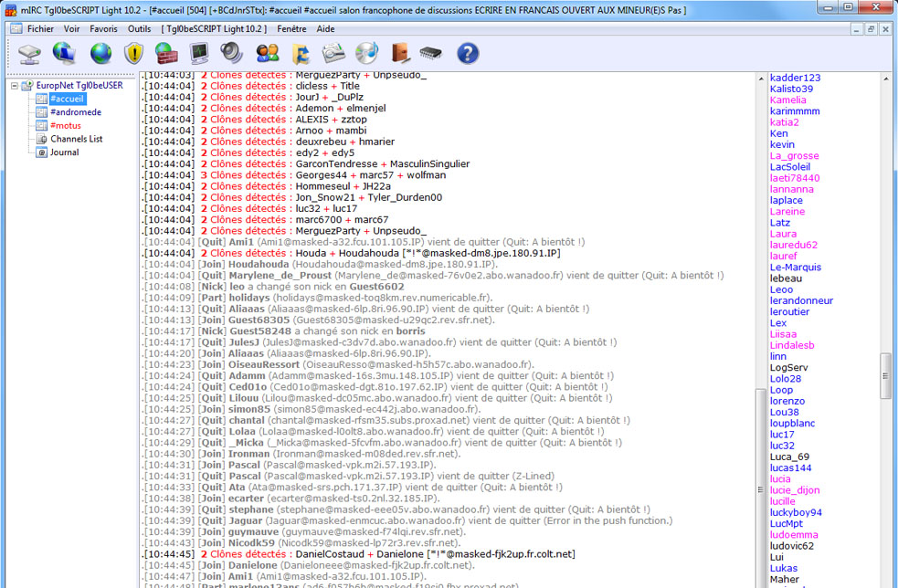The width and height of the screenshot is (898, 588).
Task: Select nick kadder123 in user list
Action: pos(795,78)
